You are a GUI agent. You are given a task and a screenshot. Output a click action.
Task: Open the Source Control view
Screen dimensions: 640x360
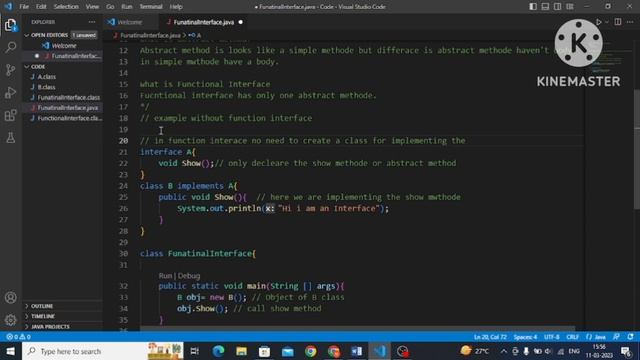tap(11, 70)
